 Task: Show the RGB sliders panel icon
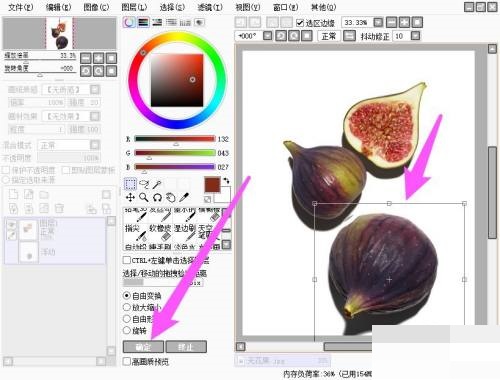143,22
